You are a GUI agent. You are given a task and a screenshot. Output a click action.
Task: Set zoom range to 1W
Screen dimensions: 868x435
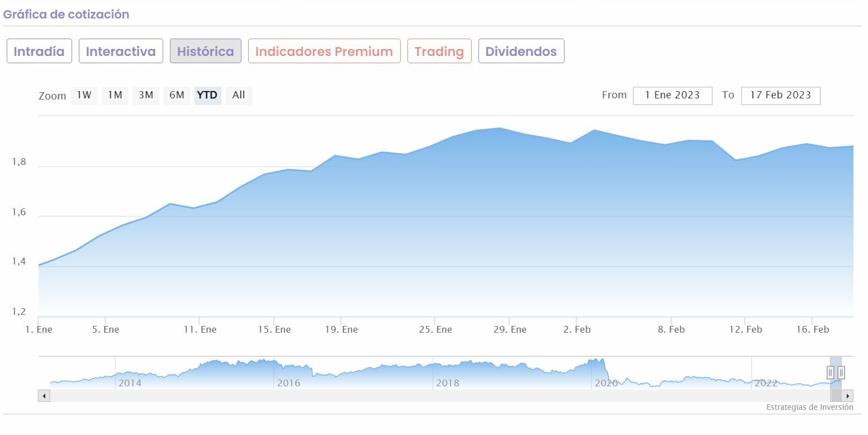tap(84, 95)
